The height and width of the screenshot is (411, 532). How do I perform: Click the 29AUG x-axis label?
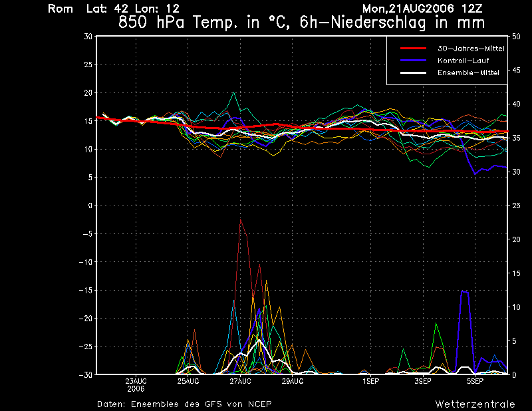pyautogui.click(x=293, y=381)
